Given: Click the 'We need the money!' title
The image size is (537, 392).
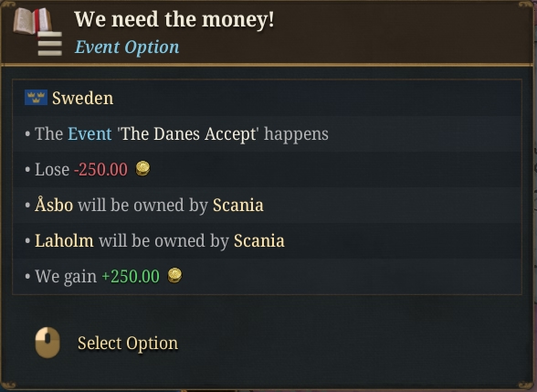Looking at the screenshot, I should point(174,19).
